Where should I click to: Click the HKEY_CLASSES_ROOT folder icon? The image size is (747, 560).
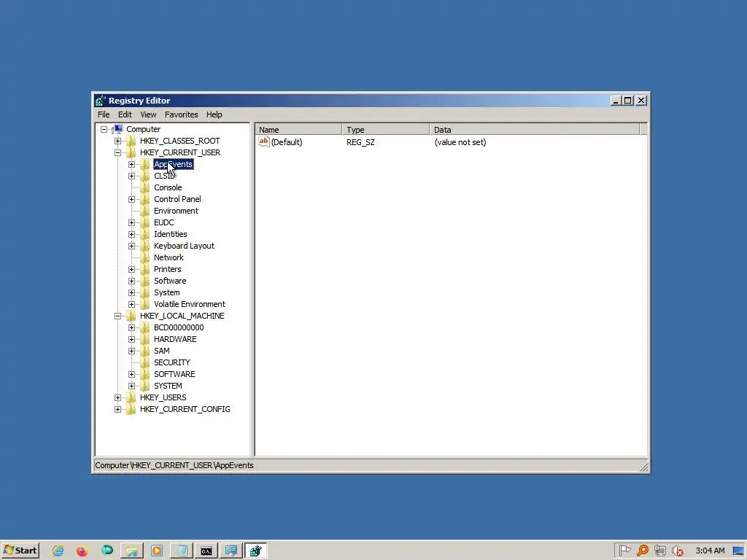(x=131, y=141)
